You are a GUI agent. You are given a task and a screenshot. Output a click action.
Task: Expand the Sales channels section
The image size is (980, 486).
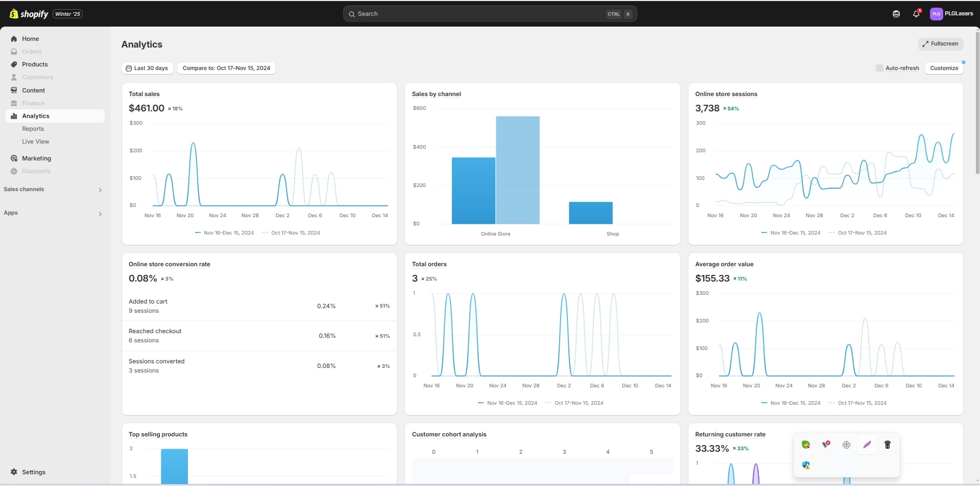point(100,190)
